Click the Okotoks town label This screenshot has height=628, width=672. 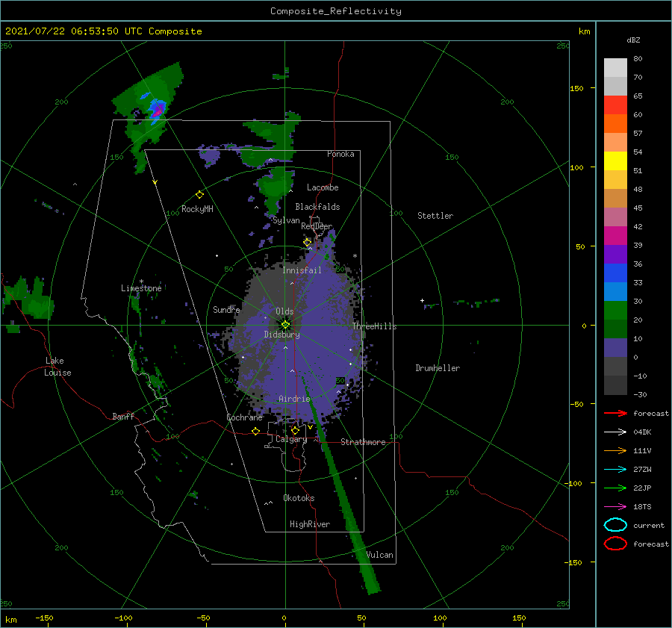299,498
